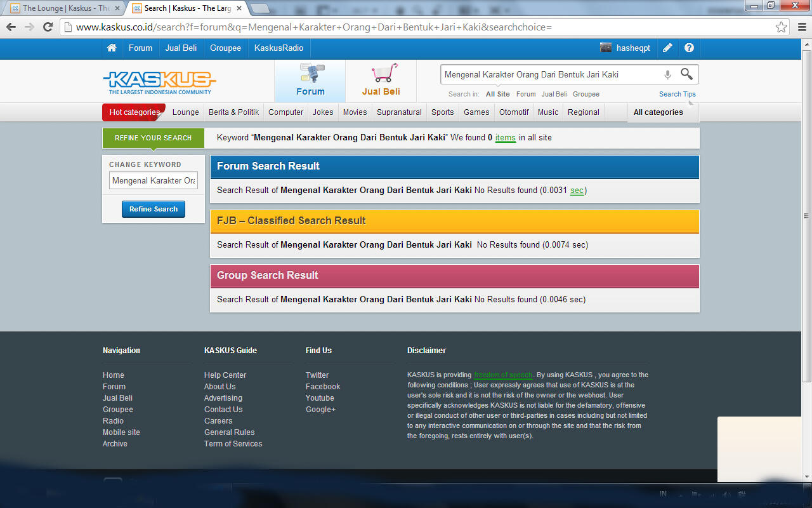The height and width of the screenshot is (508, 812).
Task: Open the About Us footer link
Action: 219,387
